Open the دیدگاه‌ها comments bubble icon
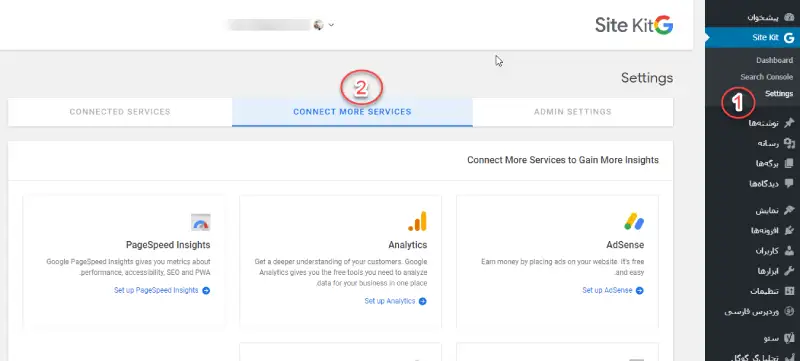 [x=789, y=184]
